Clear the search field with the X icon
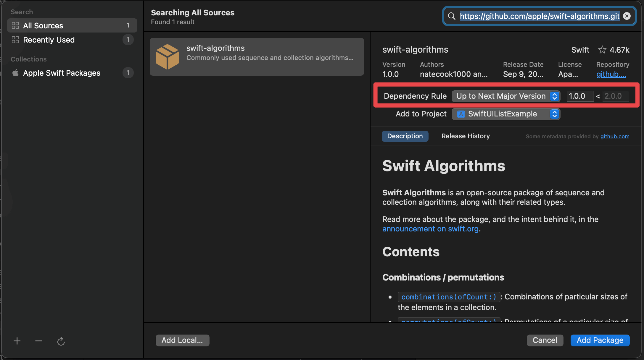 pos(627,16)
